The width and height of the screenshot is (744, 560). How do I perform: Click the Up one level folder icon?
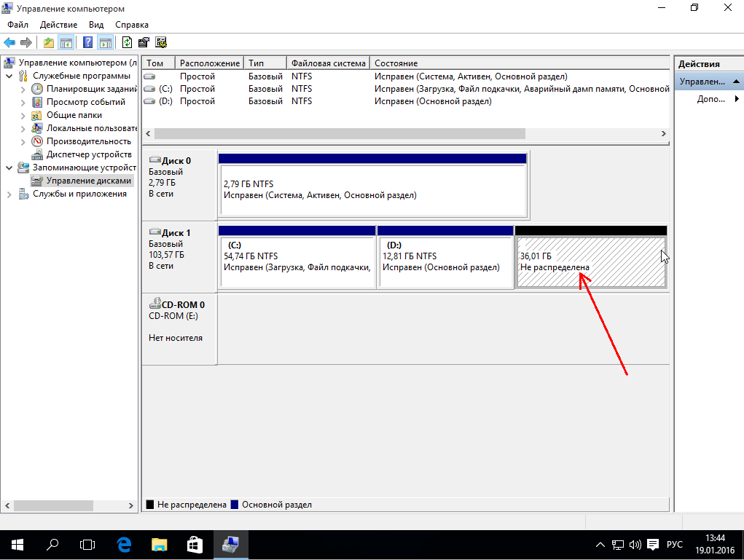(49, 42)
